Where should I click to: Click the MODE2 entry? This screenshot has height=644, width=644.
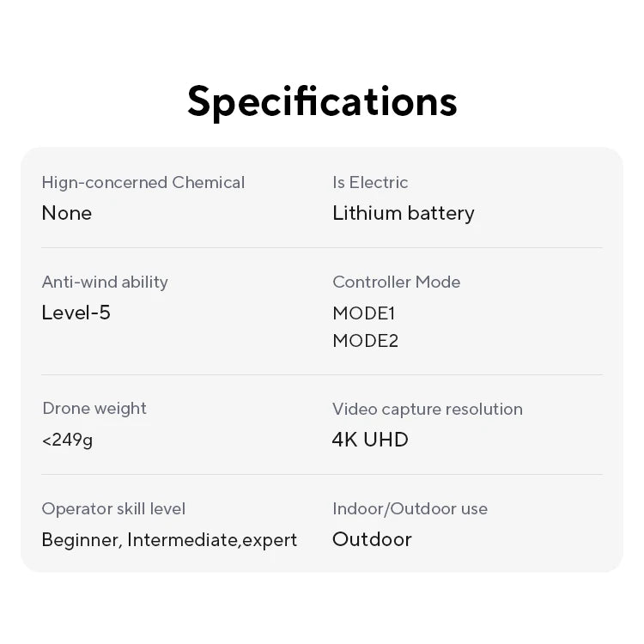click(x=365, y=341)
